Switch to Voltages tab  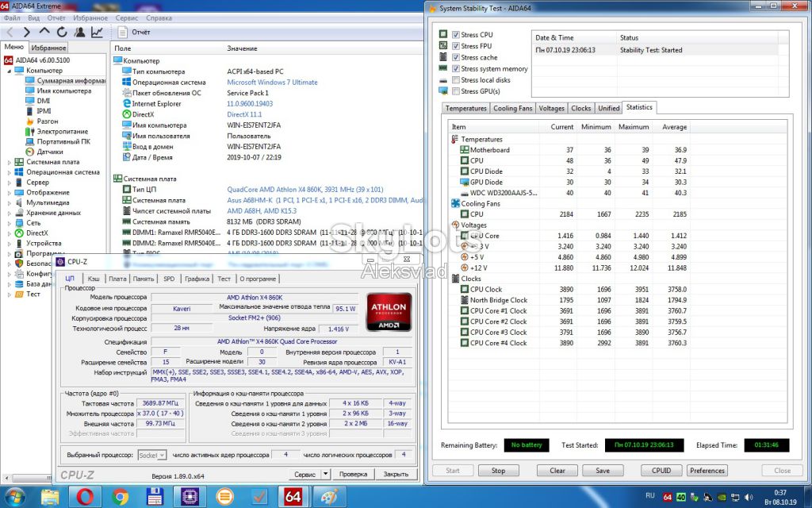[x=551, y=108]
